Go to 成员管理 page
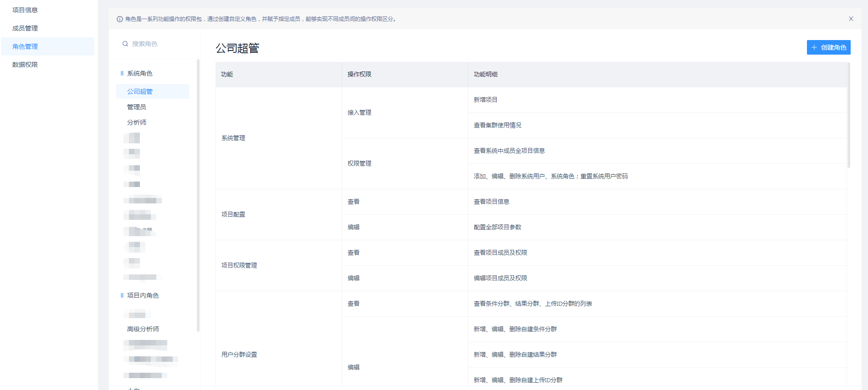The image size is (868, 390). (x=25, y=28)
